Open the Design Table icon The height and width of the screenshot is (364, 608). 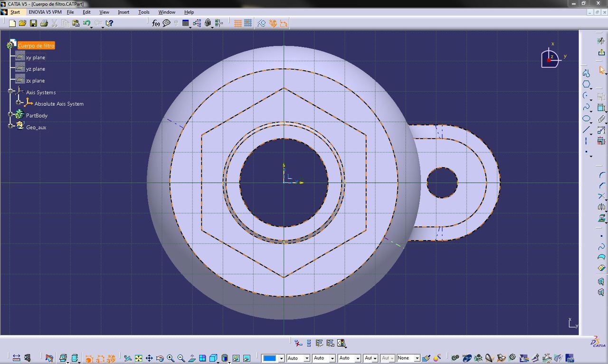tap(186, 23)
